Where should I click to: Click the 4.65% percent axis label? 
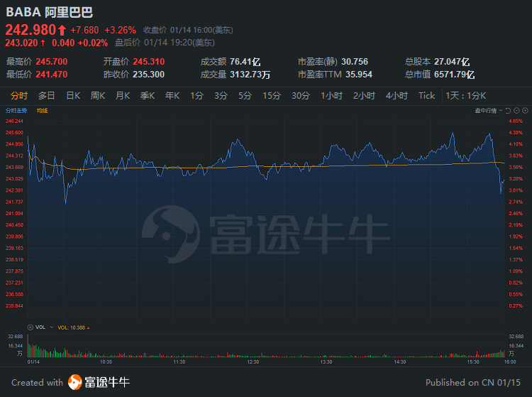pos(516,121)
